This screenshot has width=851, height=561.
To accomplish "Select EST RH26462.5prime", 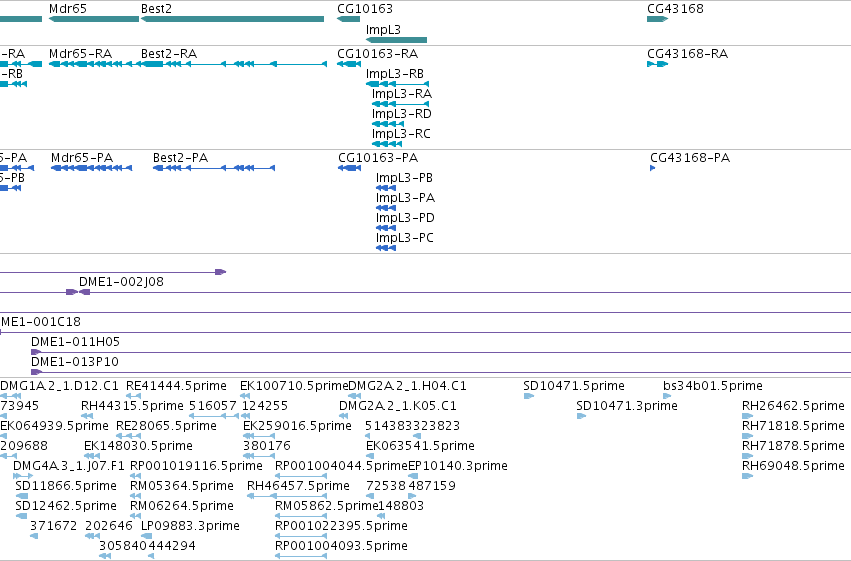I will [x=793, y=406].
